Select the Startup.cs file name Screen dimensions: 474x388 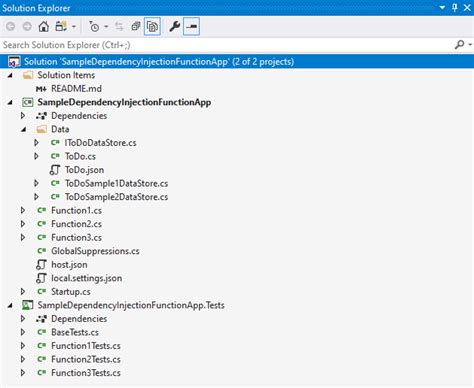pyautogui.click(x=71, y=292)
